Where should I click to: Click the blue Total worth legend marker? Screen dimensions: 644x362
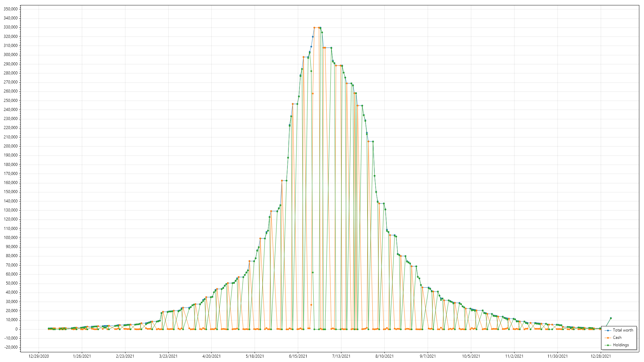point(608,330)
